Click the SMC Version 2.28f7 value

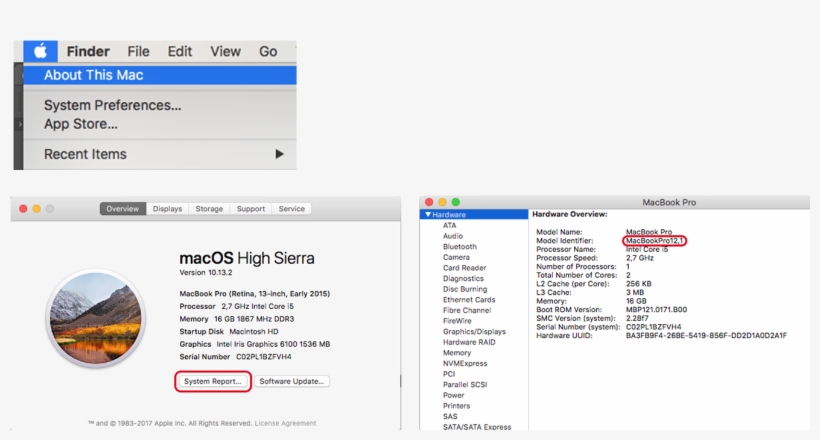(637, 318)
